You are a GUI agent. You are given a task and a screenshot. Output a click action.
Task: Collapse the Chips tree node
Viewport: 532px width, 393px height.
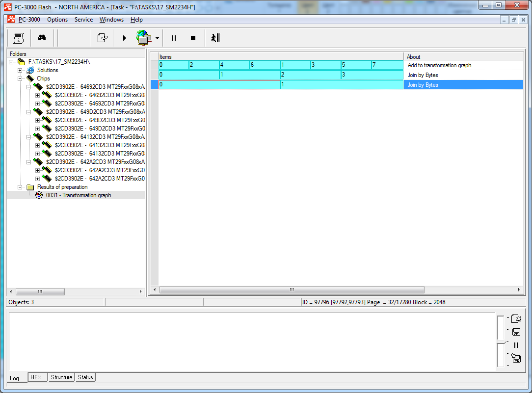[x=20, y=79]
